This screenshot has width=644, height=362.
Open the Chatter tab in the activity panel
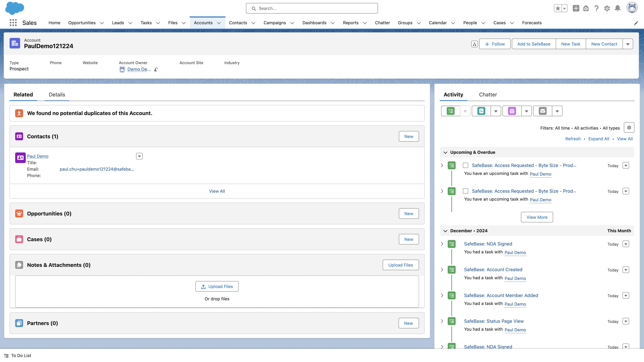(x=488, y=94)
